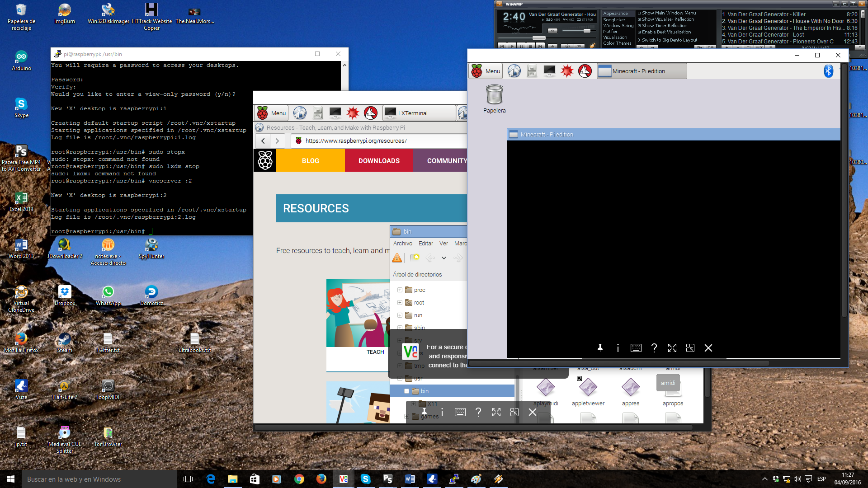
Task: Launch web browser globe in Minecraft VNC panel
Action: [514, 71]
